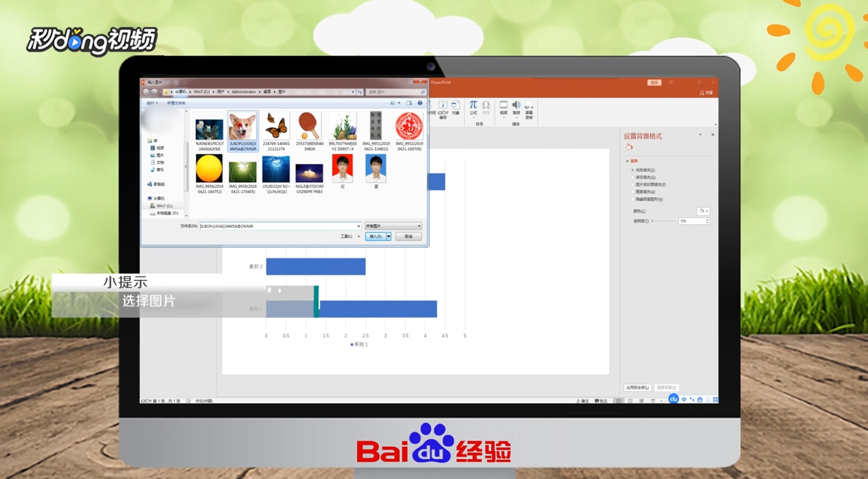The width and height of the screenshot is (868, 479).
Task: Click the 取消 cancel button
Action: pyautogui.click(x=408, y=236)
